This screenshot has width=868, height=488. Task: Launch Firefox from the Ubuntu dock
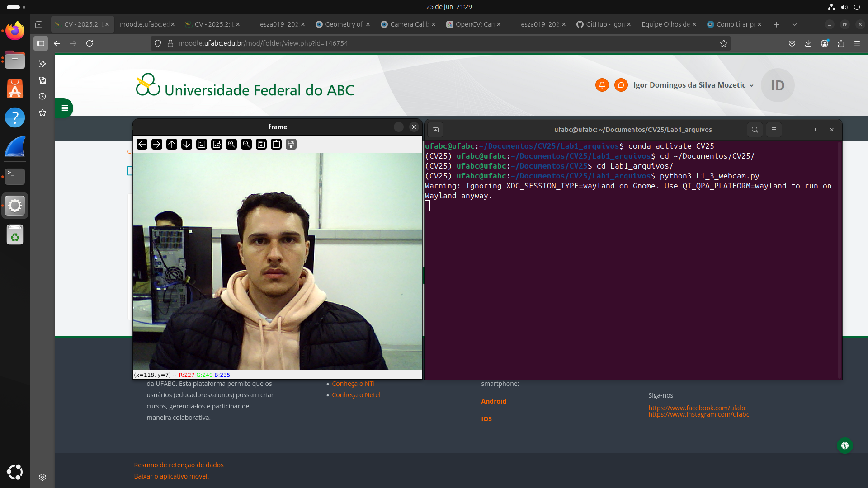tap(15, 31)
